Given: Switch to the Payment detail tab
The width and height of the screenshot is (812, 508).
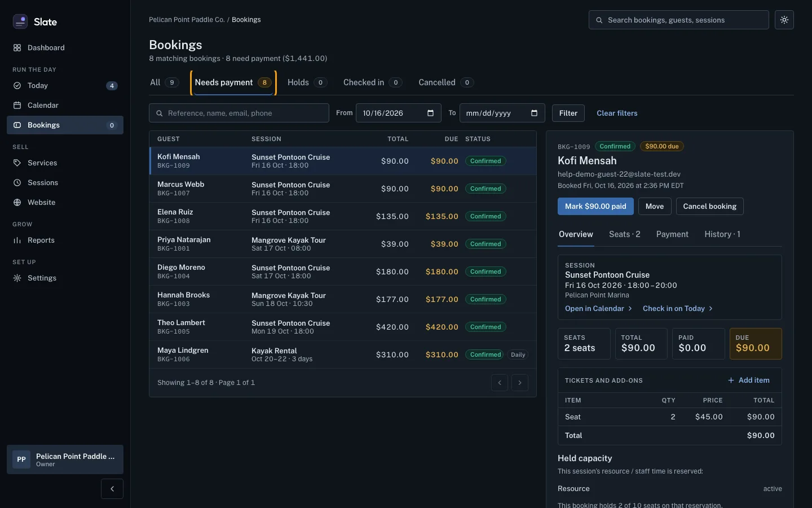Looking at the screenshot, I should click(x=672, y=234).
